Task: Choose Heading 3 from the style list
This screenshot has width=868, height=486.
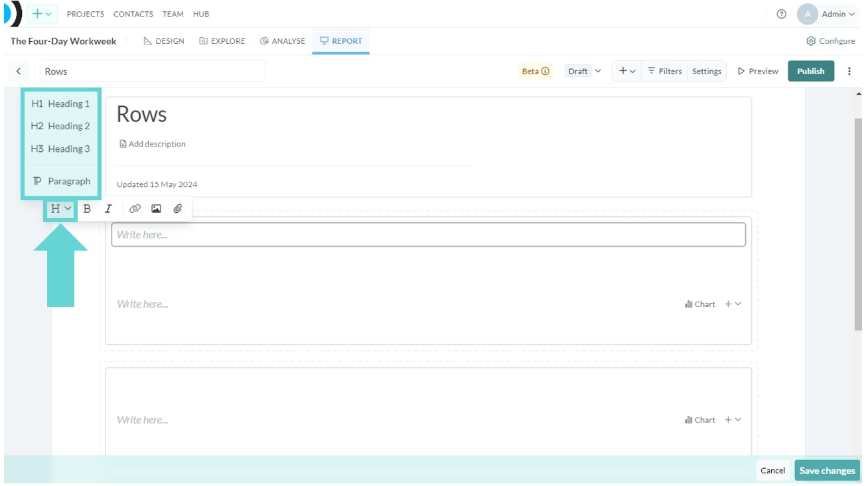Action: 60,149
